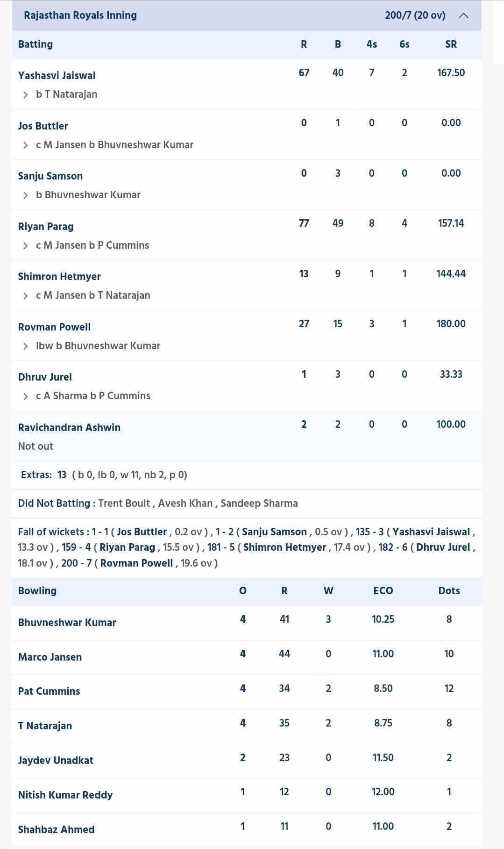The height and width of the screenshot is (849, 504).
Task: Expand Dhruv Jurel dismissal chevron
Action: pos(26,396)
